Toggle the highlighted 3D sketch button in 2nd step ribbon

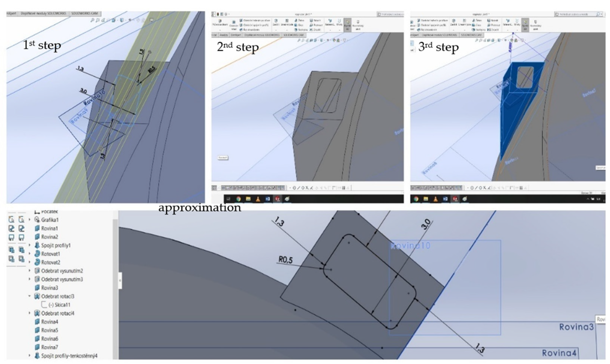(x=347, y=25)
